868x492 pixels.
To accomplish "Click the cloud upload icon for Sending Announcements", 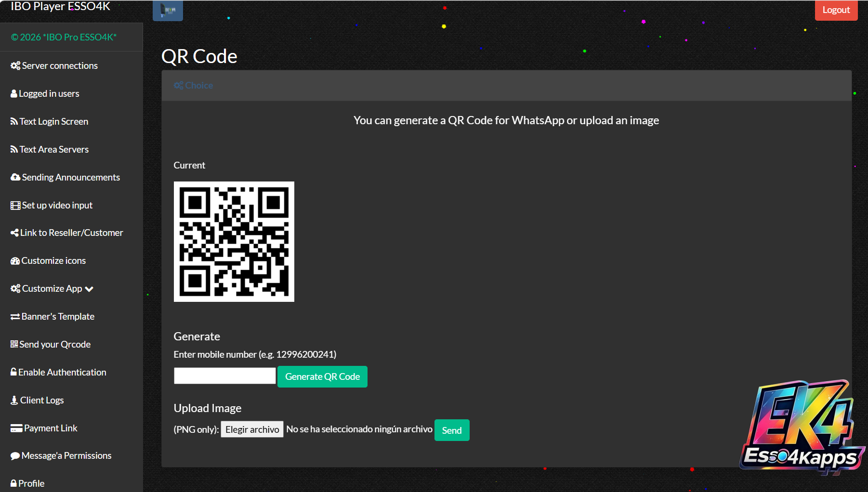I will [15, 177].
